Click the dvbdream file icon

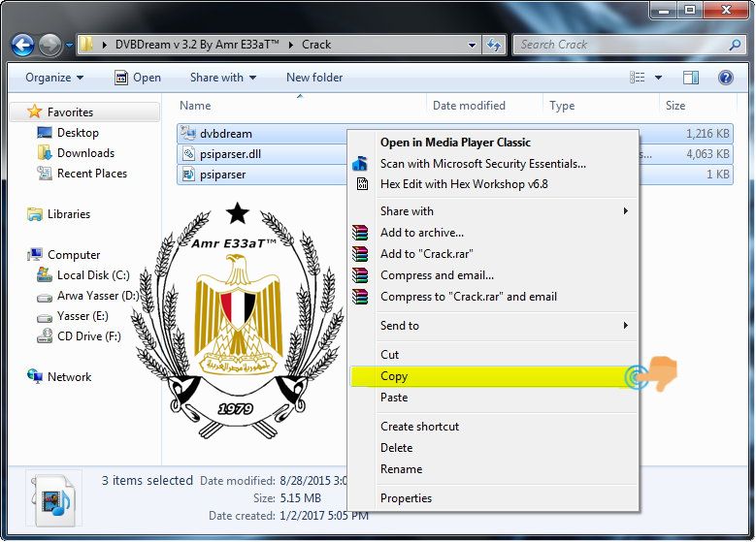point(187,134)
